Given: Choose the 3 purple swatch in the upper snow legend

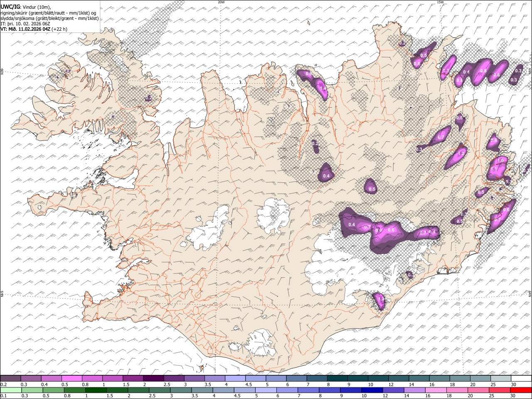Looking at the screenshot, I should [195, 378].
